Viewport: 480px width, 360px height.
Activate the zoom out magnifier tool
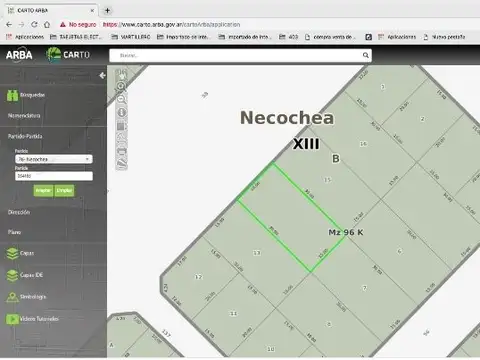[x=122, y=99]
